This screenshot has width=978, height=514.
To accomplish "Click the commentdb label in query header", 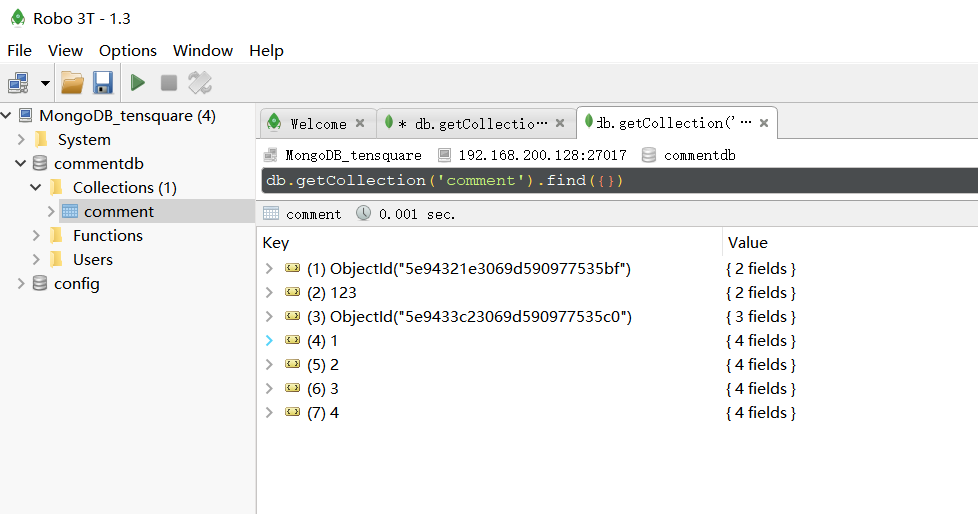I will pos(700,155).
